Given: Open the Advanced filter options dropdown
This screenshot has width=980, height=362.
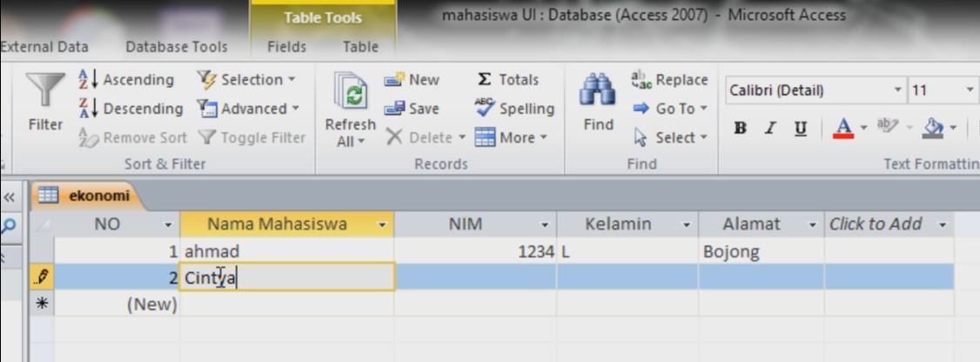Looking at the screenshot, I should (x=248, y=109).
